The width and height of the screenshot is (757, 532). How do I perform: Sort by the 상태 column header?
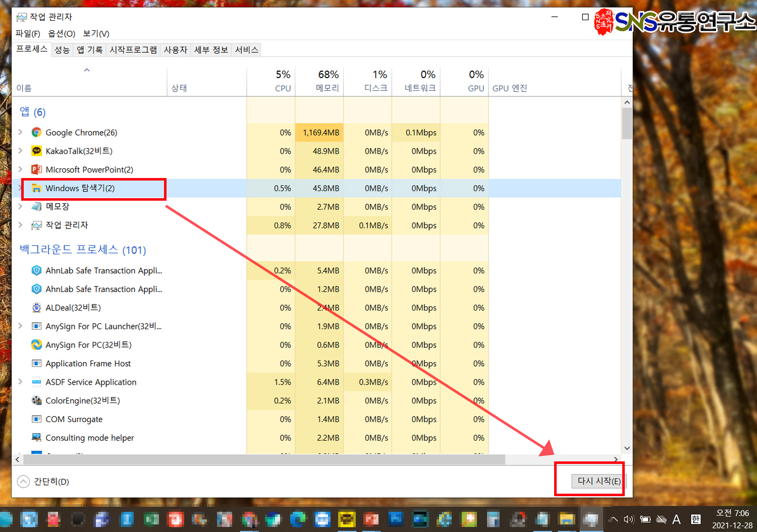207,81
